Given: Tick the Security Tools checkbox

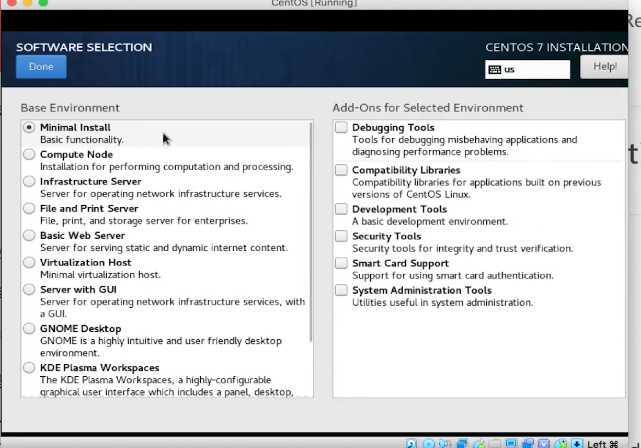Looking at the screenshot, I should 341,236.
